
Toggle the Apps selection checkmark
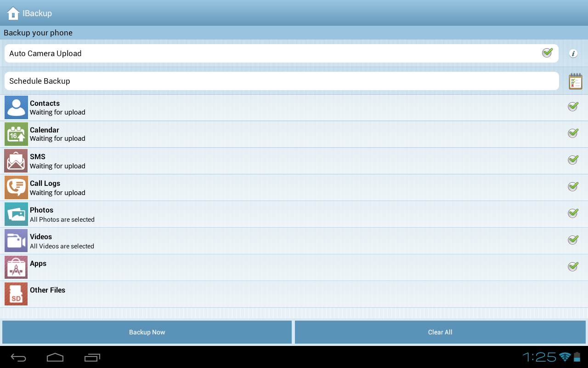(x=572, y=266)
